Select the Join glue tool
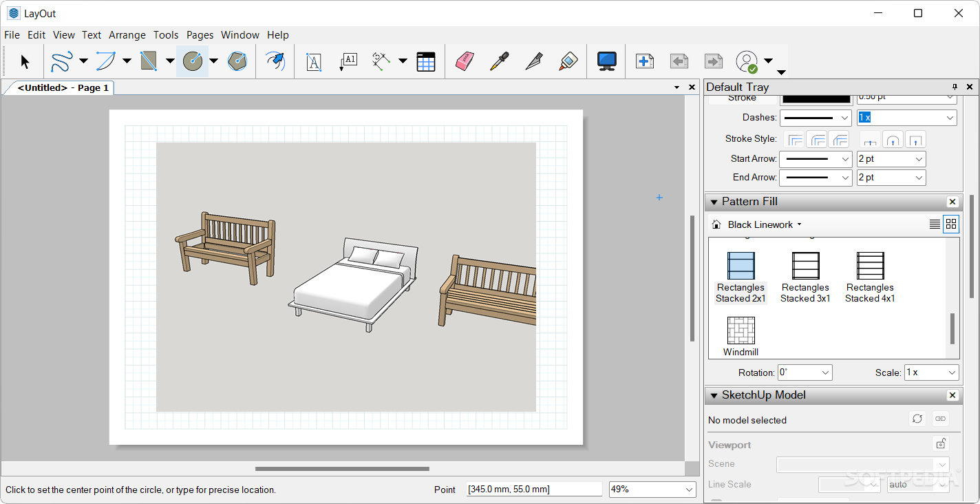 [x=568, y=62]
